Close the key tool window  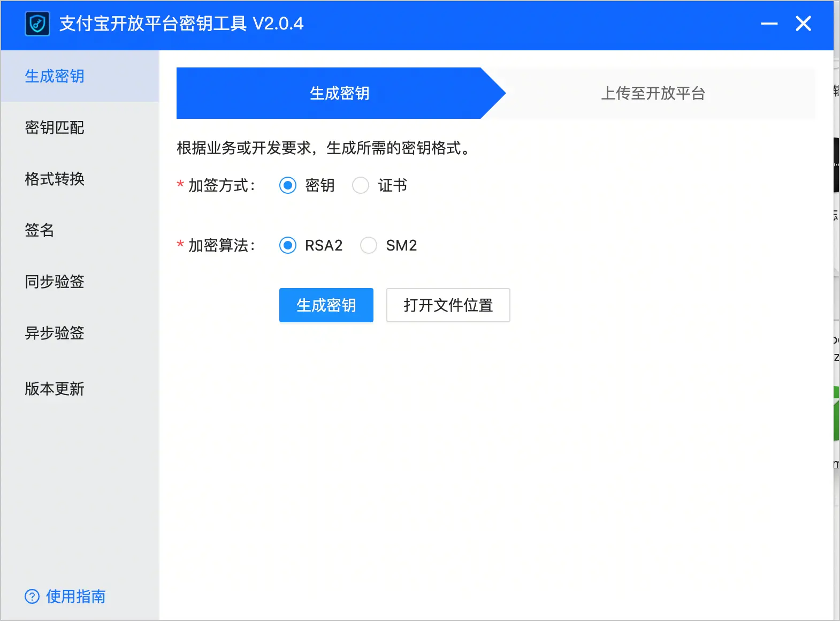pyautogui.click(x=804, y=24)
